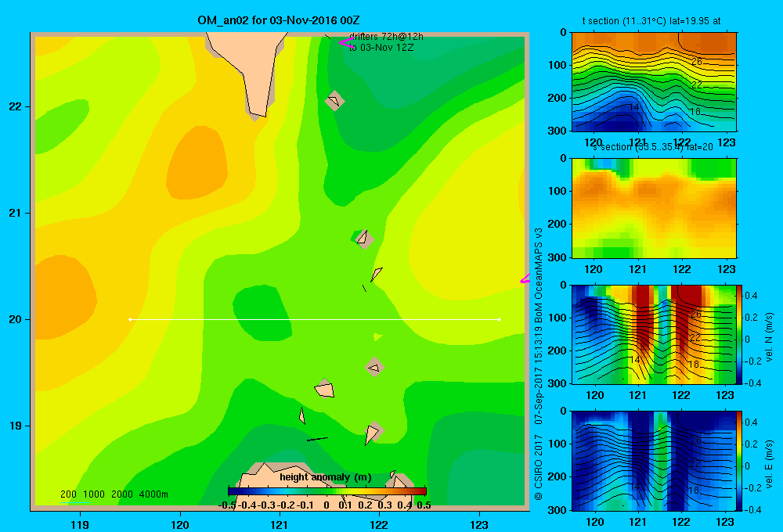Click the "0.5" value under the height colorbar
Screen dimensions: 783x532
424,505
